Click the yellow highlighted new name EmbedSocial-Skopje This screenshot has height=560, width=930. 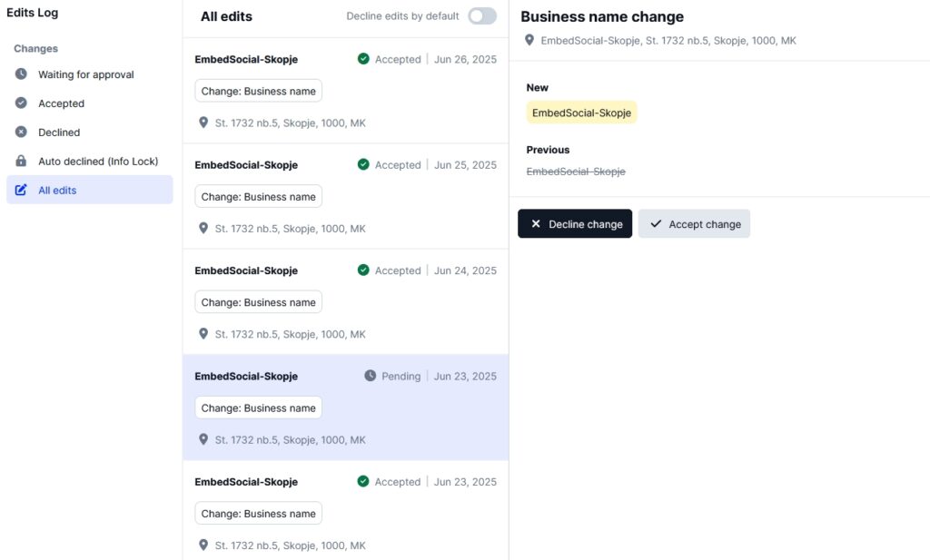click(581, 113)
